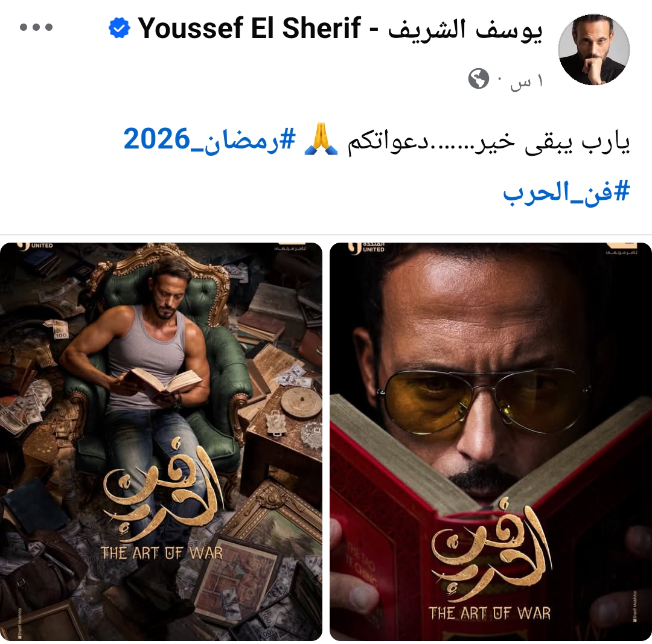
Task: Open the three-dot post options menu
Action: point(36,27)
